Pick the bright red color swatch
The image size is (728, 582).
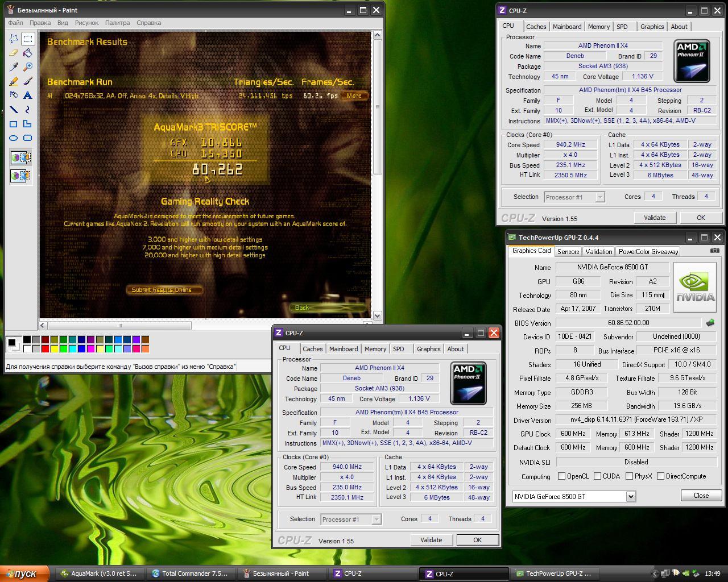[x=45, y=348]
